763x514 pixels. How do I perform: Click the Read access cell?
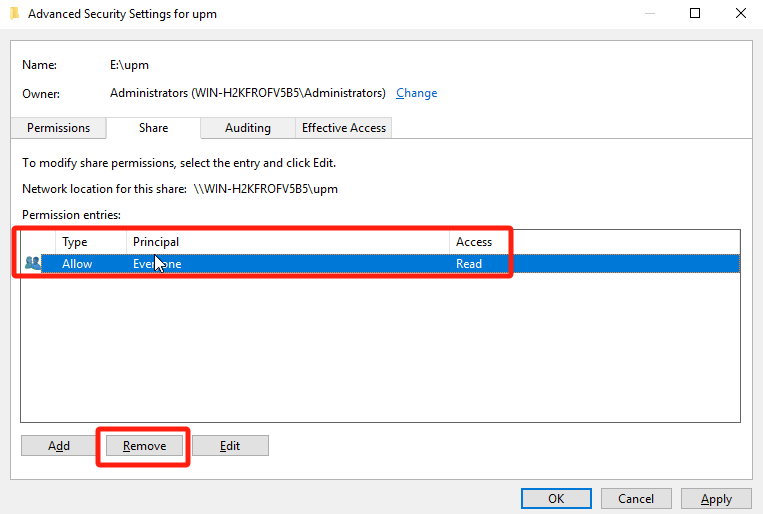(x=469, y=264)
